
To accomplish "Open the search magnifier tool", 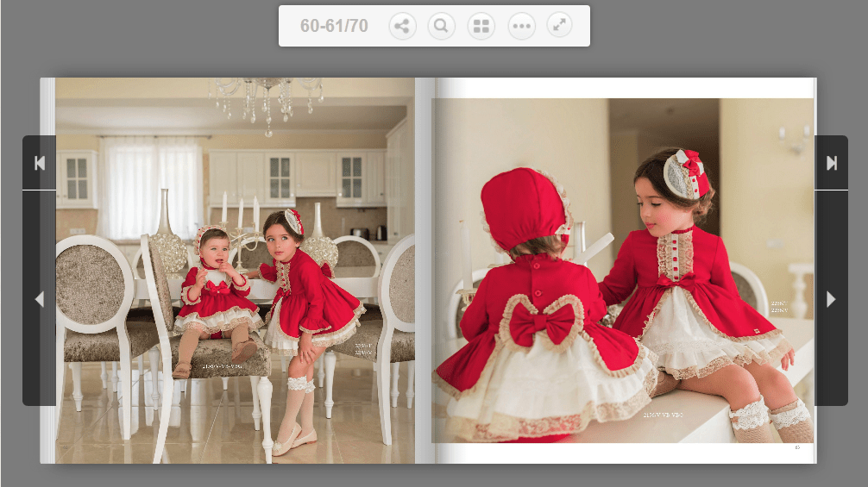I will tap(441, 26).
